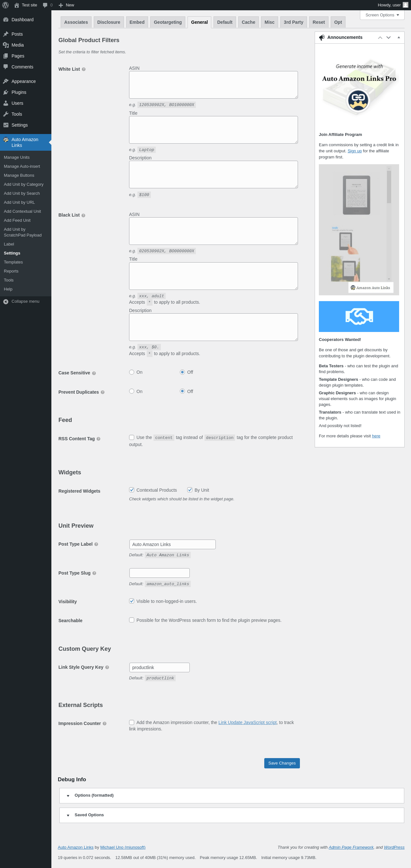Turn Prevent Duplicates On
411x868 pixels.
pos(132,391)
